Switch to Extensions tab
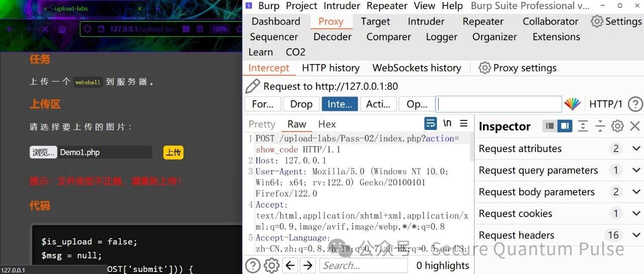 point(556,37)
